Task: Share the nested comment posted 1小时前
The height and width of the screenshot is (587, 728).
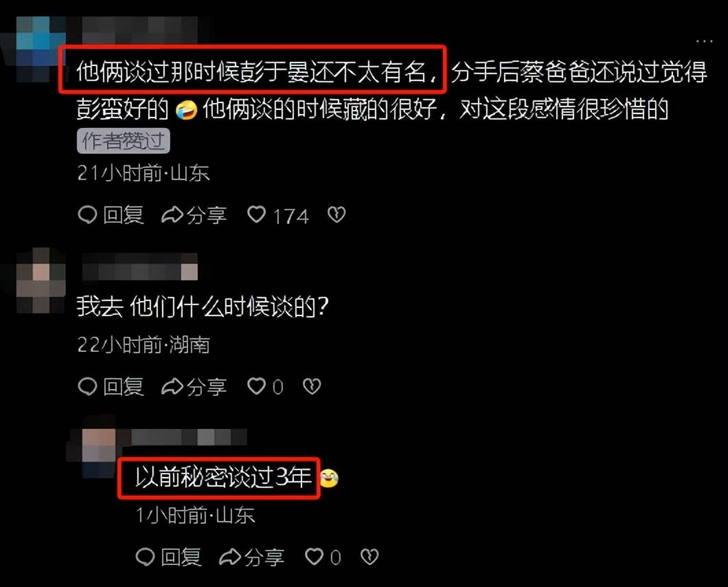Action: point(251,557)
